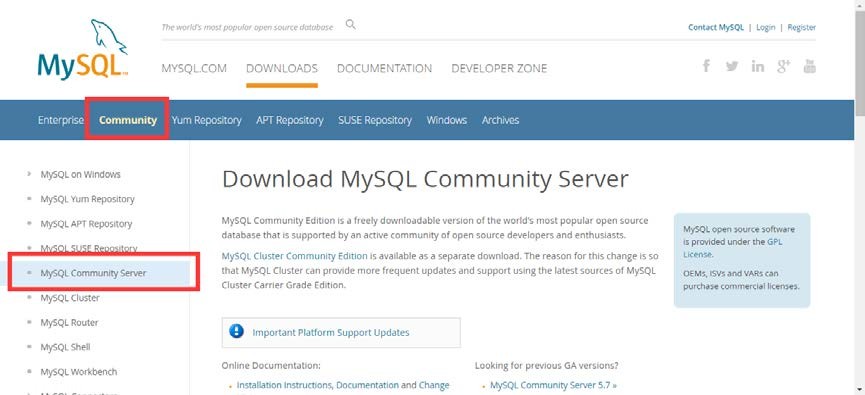865x395 pixels.
Task: Expand the MySQL on Windows arrow
Action: [x=29, y=174]
